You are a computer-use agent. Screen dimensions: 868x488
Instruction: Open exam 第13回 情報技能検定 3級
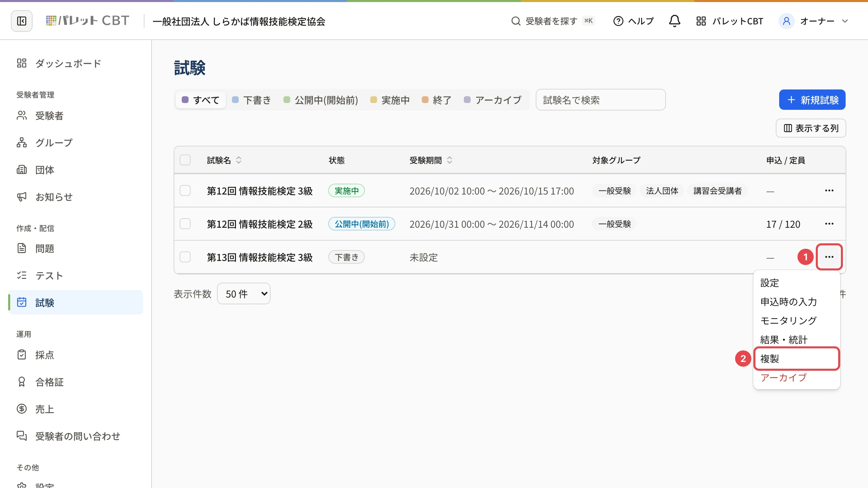click(x=260, y=257)
